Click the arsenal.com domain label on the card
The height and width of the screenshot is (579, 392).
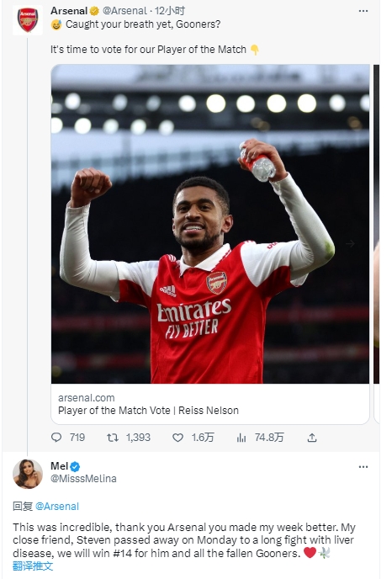(x=87, y=398)
